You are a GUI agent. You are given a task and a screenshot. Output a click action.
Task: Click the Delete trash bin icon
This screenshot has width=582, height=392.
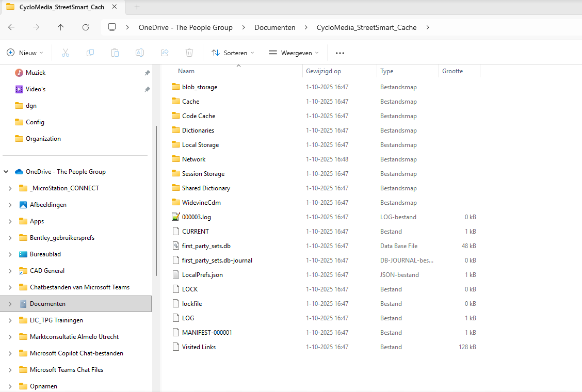(189, 53)
